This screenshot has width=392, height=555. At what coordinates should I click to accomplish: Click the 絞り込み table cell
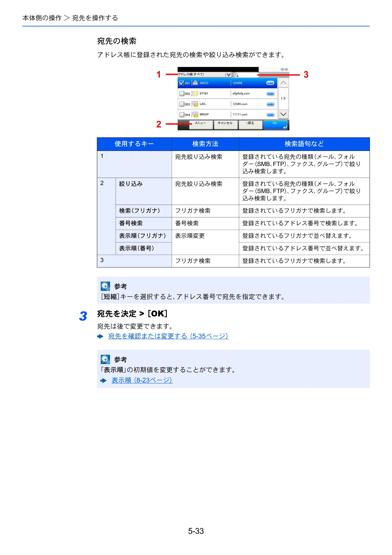point(143,191)
